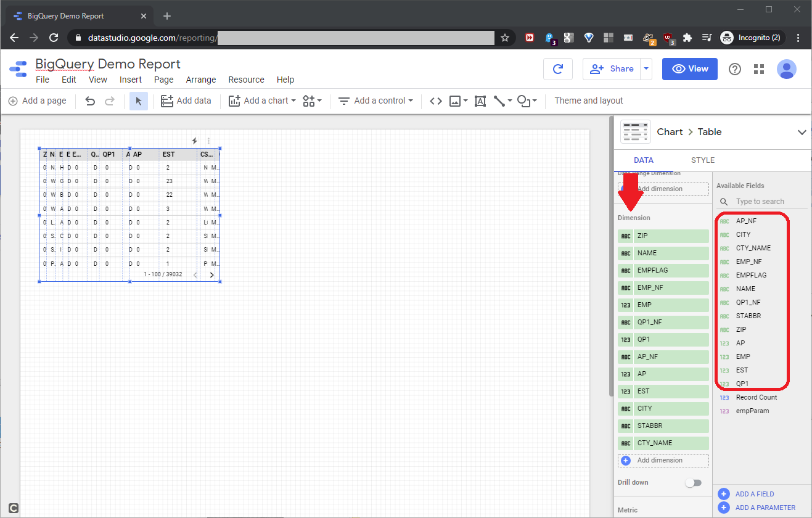The image size is (812, 518).
Task: Go to Data Studio home via logo
Action: [x=18, y=69]
